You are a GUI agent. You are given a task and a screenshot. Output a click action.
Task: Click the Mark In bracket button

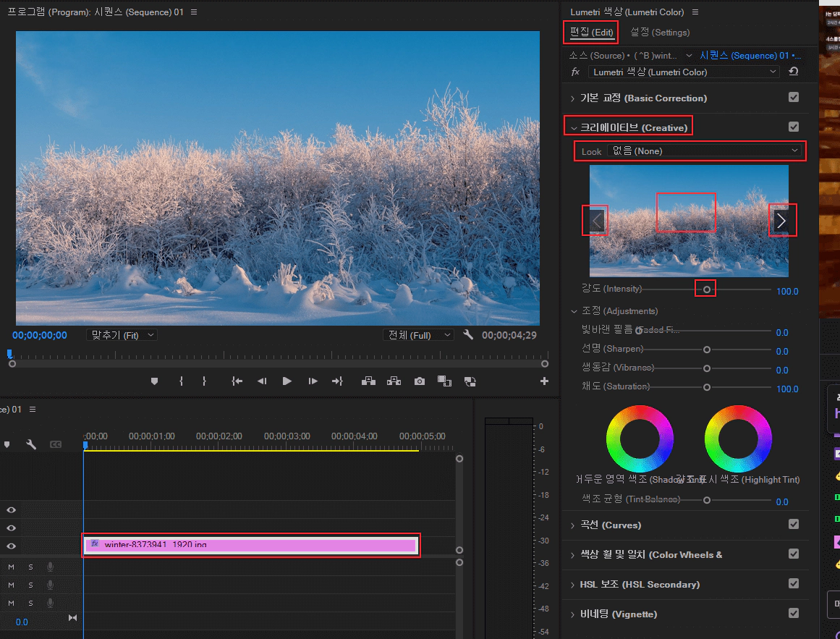pyautogui.click(x=181, y=381)
